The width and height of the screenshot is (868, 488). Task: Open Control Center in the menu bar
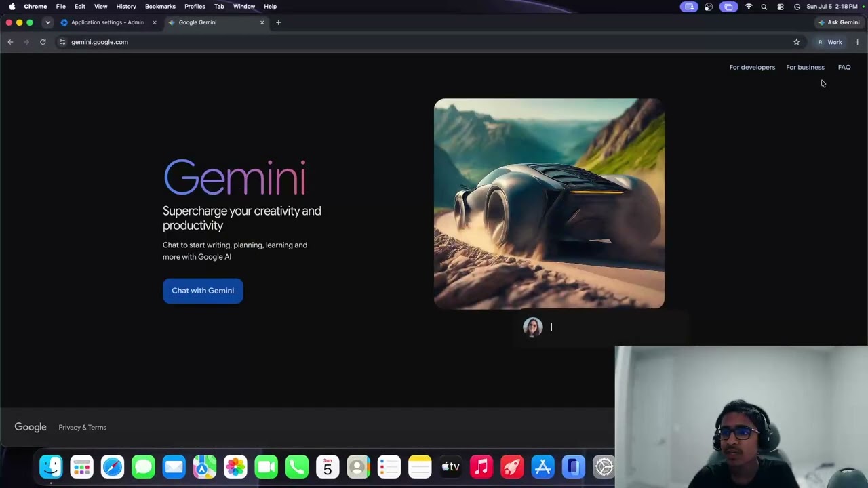781,7
